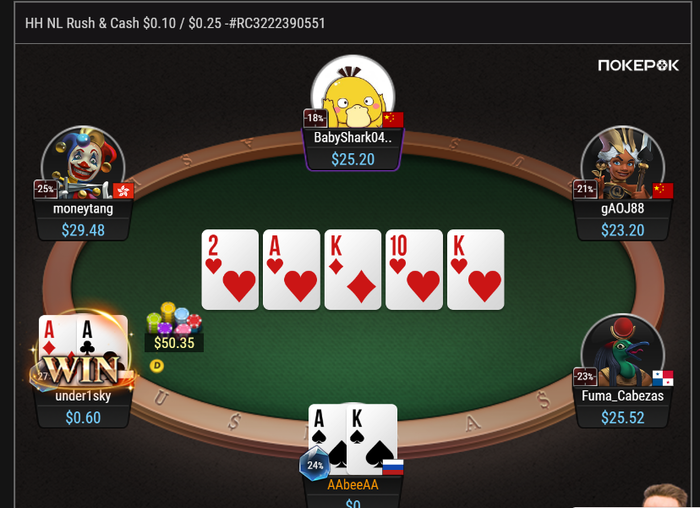Click moneytang's joker avatar
The width and height of the screenshot is (700, 508).
point(83,162)
